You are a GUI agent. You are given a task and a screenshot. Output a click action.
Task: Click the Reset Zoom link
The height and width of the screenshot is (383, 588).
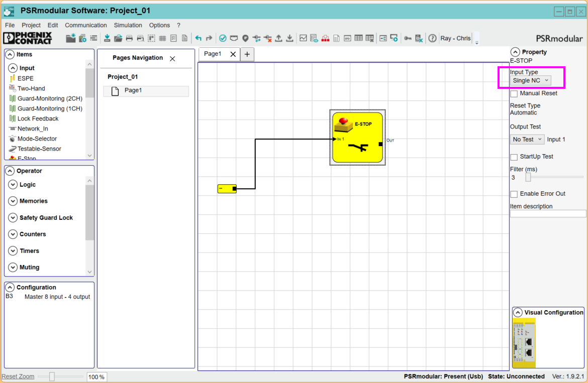(x=18, y=376)
